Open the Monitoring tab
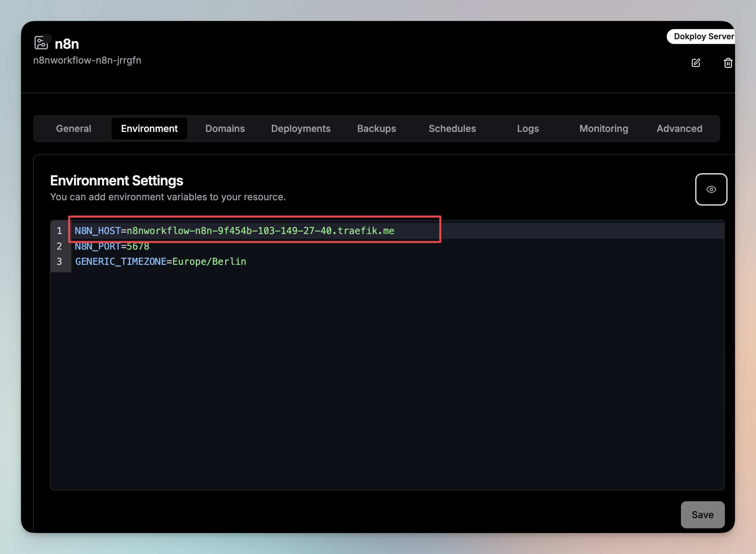Viewport: 756px width, 554px height. 604,129
